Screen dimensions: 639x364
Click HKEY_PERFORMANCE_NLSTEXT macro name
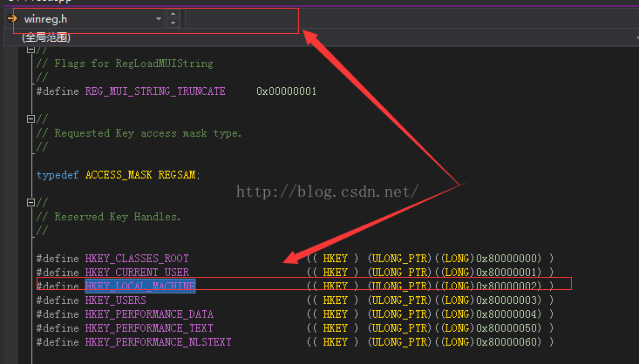point(158,342)
